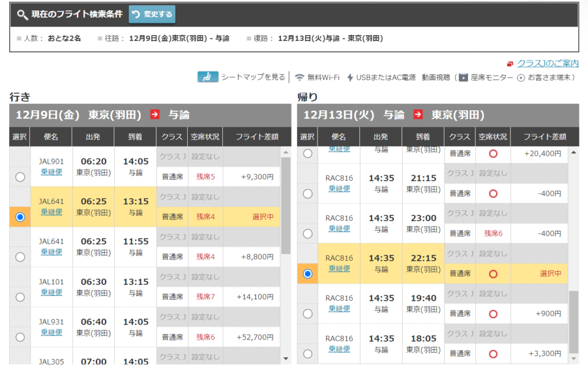The image size is (588, 371).
Task: Pick the RAC816 arriving 19:40 radio button
Action: [x=308, y=314]
